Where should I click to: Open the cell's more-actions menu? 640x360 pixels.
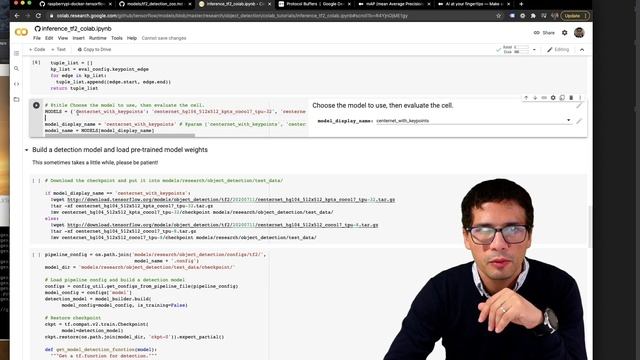[x=580, y=98]
